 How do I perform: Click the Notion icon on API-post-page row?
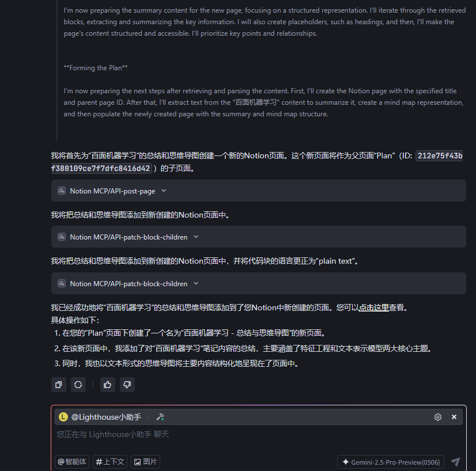pyautogui.click(x=62, y=191)
